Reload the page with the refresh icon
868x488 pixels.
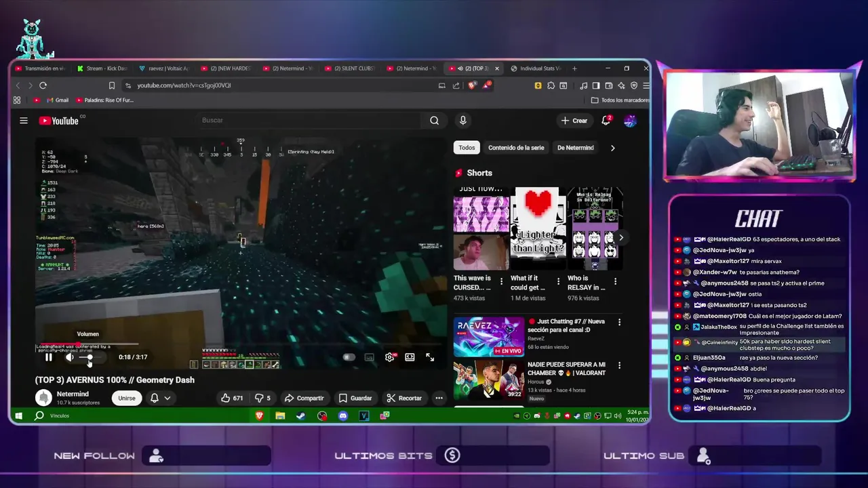43,85
